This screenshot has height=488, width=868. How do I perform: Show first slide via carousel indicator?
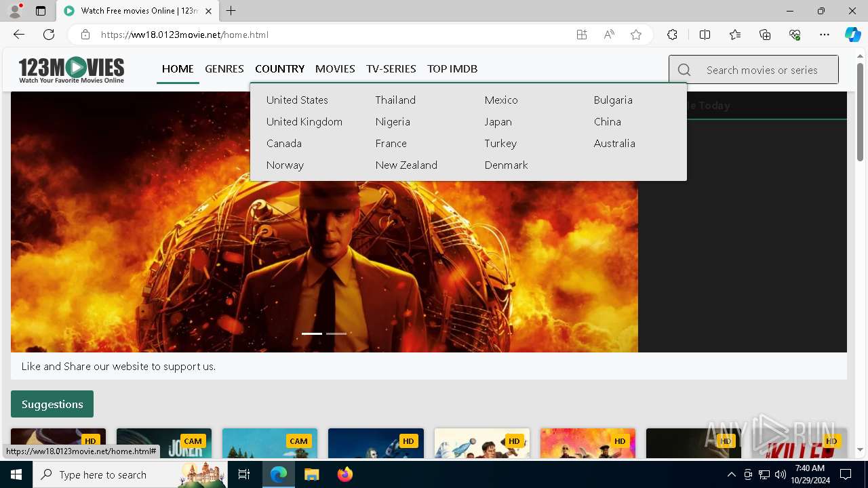(x=312, y=333)
